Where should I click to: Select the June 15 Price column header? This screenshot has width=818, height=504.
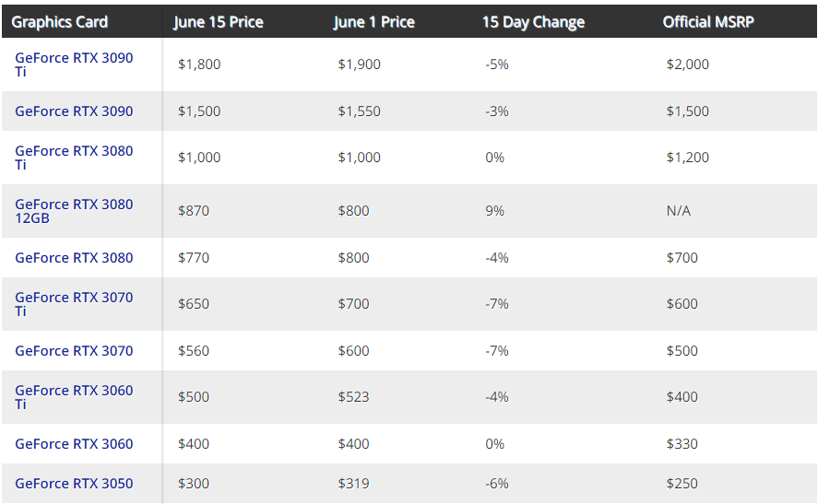pyautogui.click(x=218, y=22)
